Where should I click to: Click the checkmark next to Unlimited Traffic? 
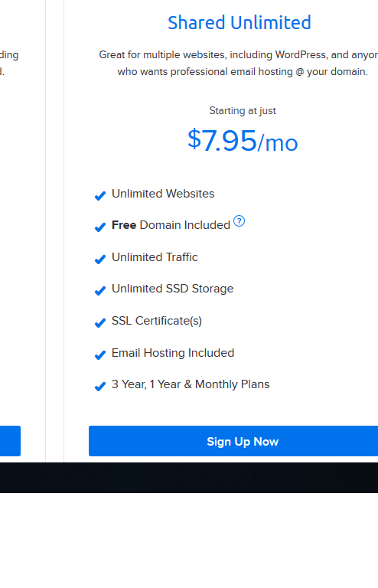tap(100, 260)
